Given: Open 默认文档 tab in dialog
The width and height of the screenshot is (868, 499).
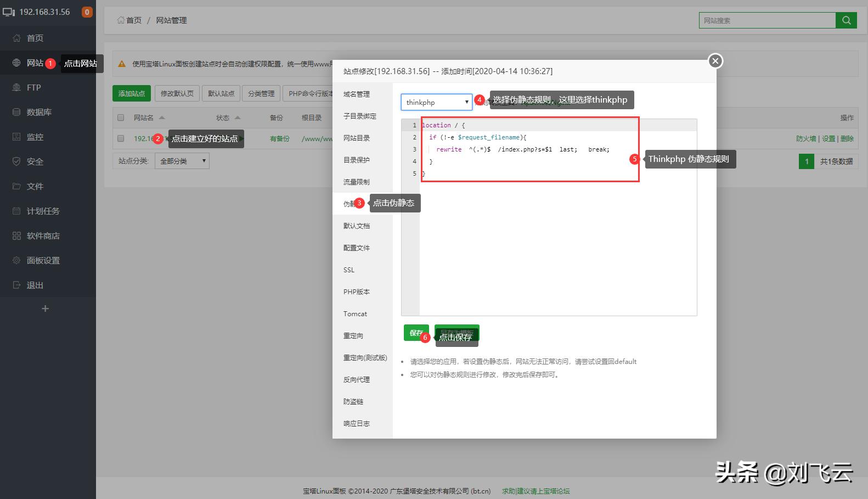Looking at the screenshot, I should click(x=357, y=226).
